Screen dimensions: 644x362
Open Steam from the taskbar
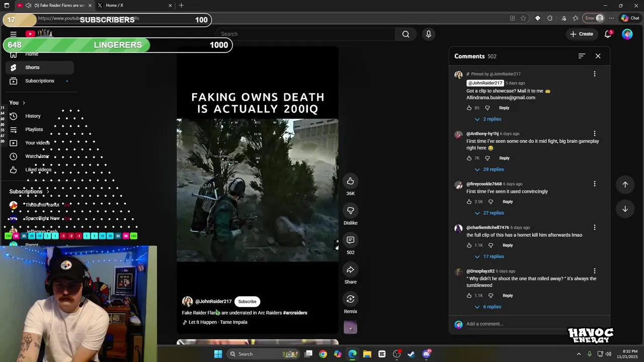coord(411,354)
